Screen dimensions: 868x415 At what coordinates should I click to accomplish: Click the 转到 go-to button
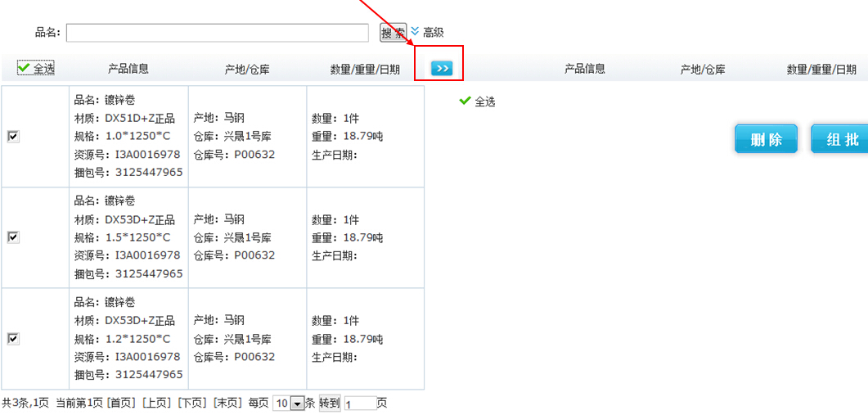click(x=330, y=404)
